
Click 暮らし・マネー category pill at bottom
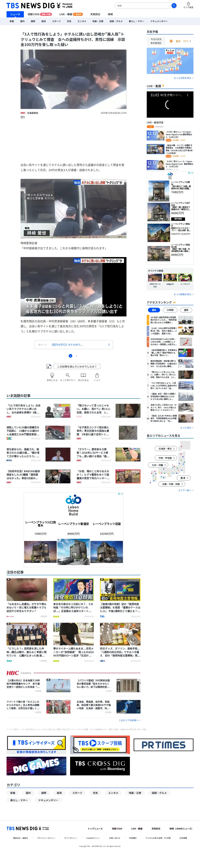click(x=19, y=800)
